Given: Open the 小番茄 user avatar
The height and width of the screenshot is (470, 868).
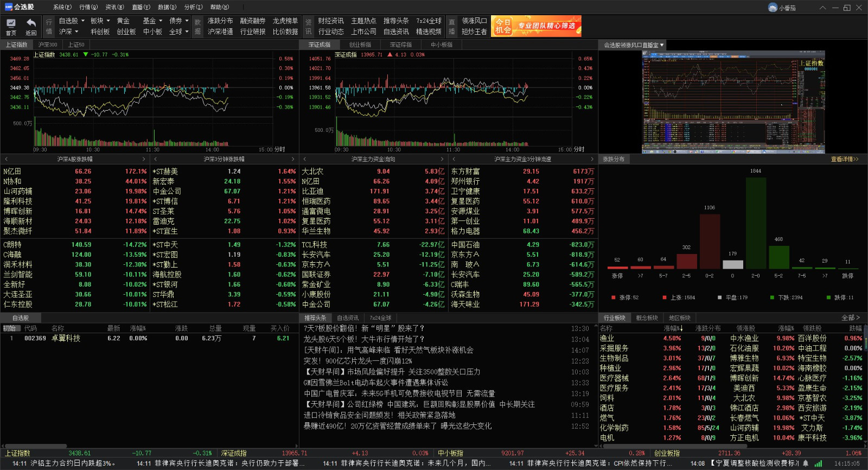Looking at the screenshot, I should pyautogui.click(x=773, y=8).
